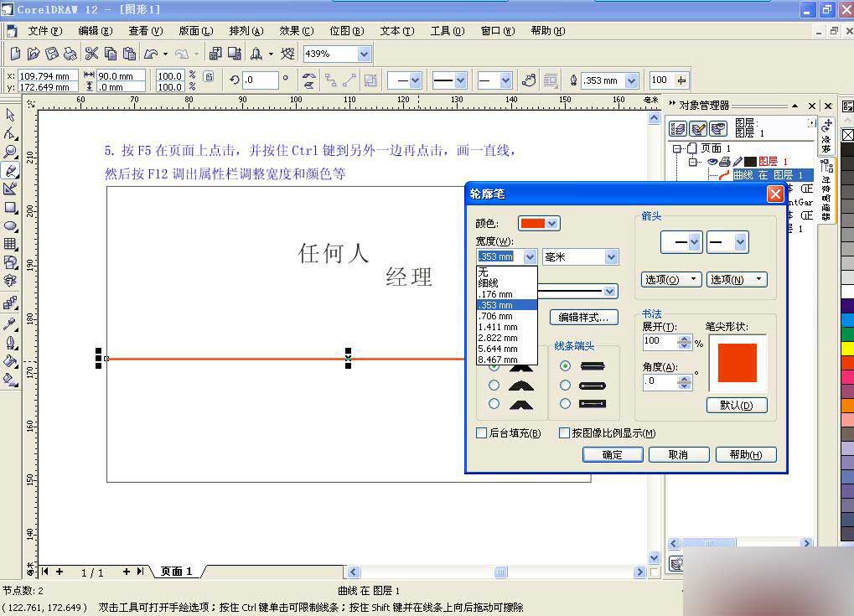Image resolution: width=854 pixels, height=616 pixels.
Task: Choose the Text tool
Action: [x=10, y=281]
